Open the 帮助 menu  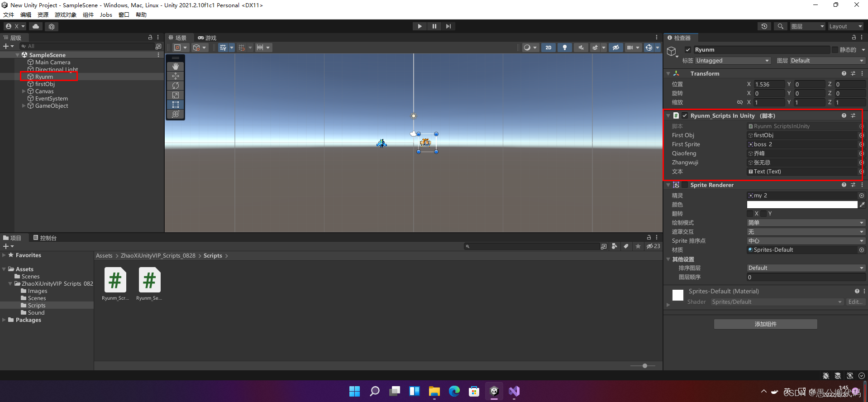coord(141,15)
